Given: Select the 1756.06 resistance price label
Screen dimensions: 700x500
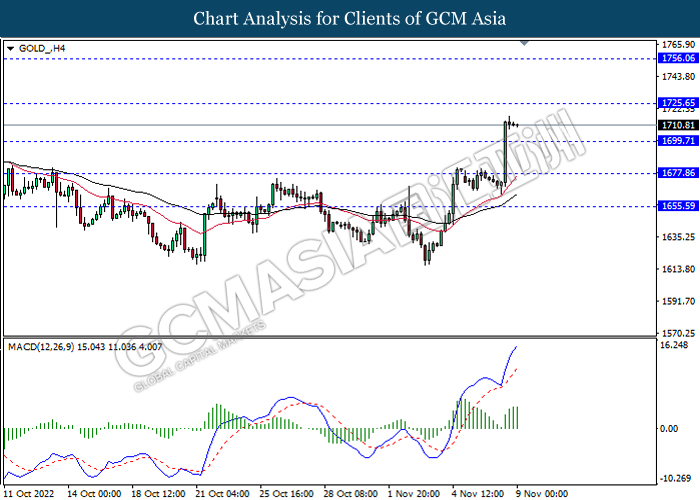Looking at the screenshot, I should click(678, 58).
